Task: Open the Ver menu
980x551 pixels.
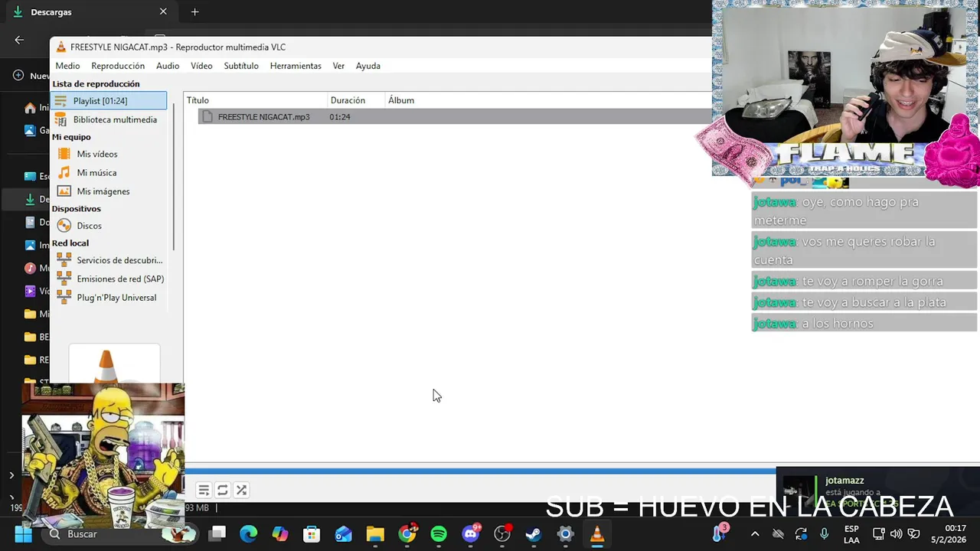Action: (338, 66)
